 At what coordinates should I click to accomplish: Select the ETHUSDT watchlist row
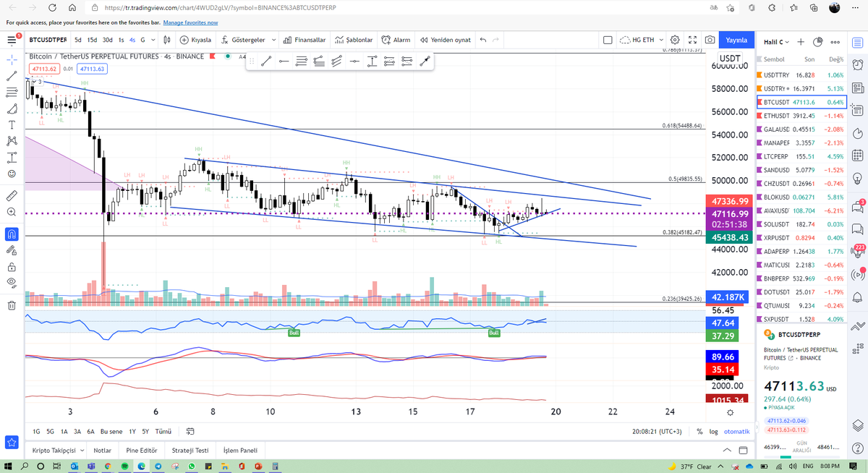click(800, 116)
